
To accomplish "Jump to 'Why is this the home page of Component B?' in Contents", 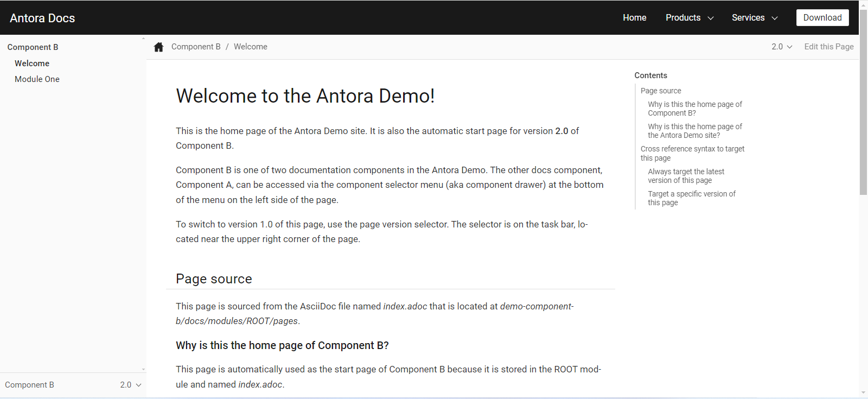I will [x=695, y=109].
